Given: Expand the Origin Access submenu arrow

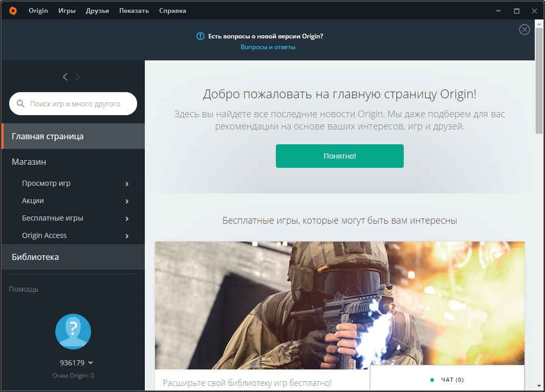Looking at the screenshot, I should (127, 236).
